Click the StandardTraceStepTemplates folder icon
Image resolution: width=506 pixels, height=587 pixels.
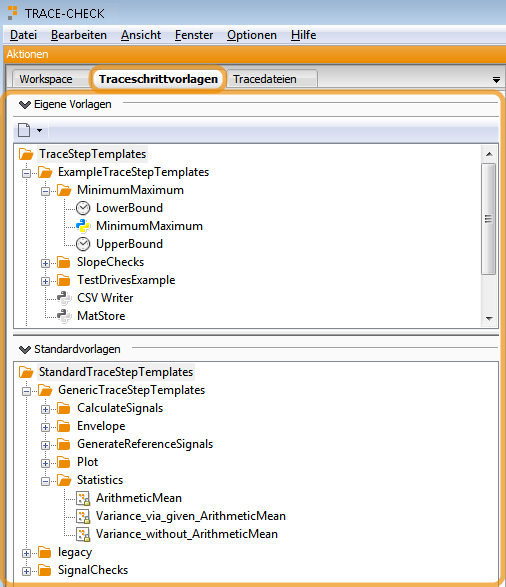click(x=26, y=372)
